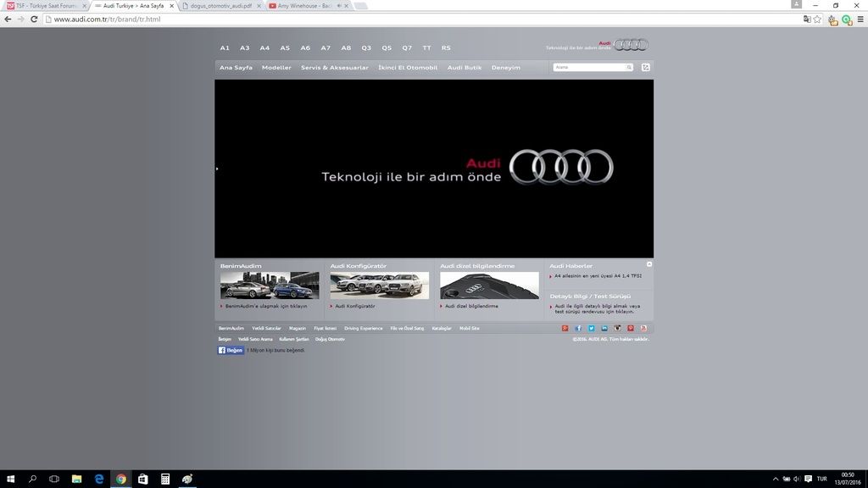Open the Audi dizel engine thumbnail
Image resolution: width=868 pixels, height=488 pixels.
coord(489,286)
